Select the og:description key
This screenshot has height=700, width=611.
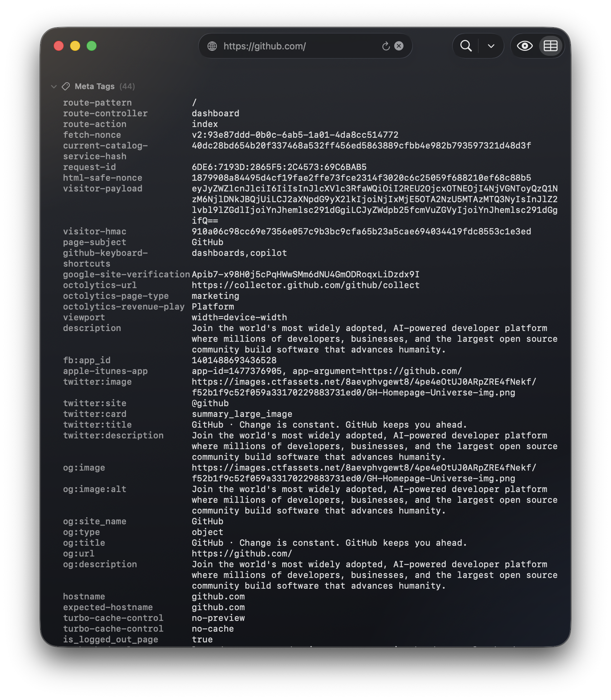pyautogui.click(x=100, y=564)
